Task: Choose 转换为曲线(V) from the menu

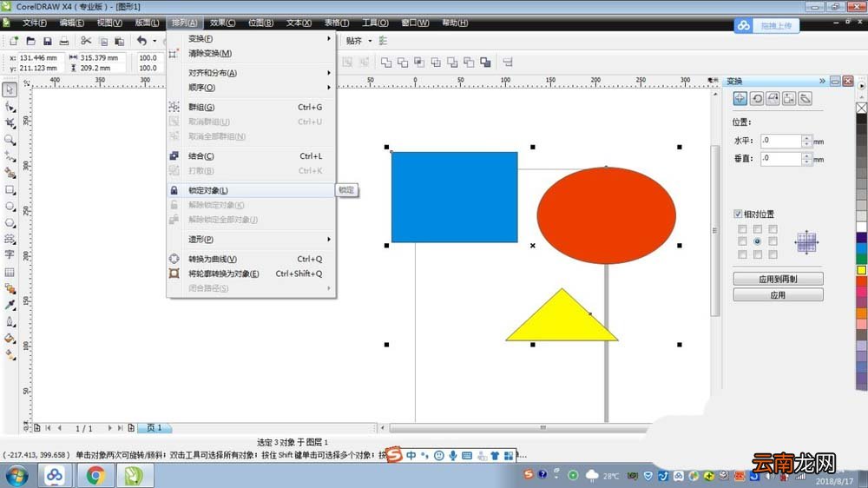Action: (x=251, y=260)
